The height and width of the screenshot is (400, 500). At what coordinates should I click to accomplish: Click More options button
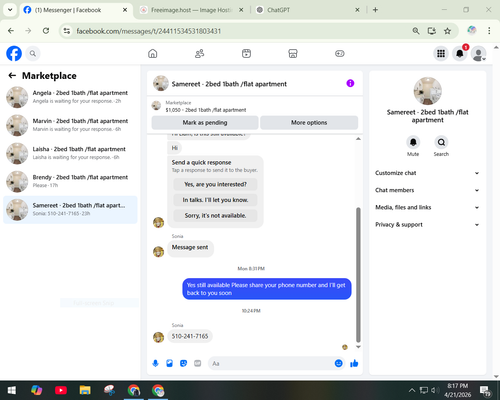[309, 123]
